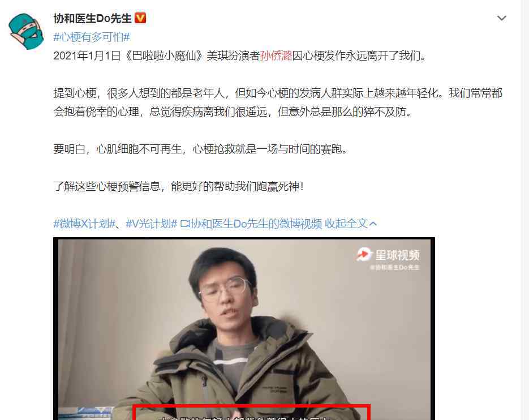
Task: Expand the post options chevron menu
Action: click(502, 18)
